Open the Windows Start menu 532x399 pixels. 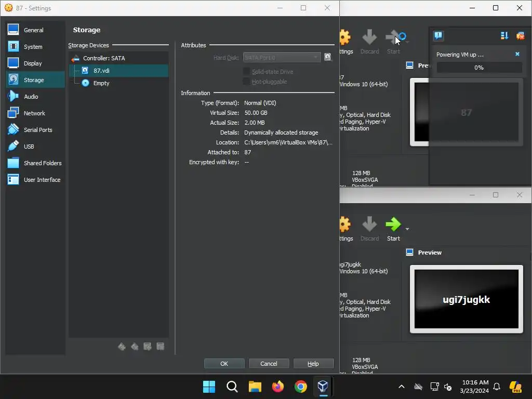point(209,387)
